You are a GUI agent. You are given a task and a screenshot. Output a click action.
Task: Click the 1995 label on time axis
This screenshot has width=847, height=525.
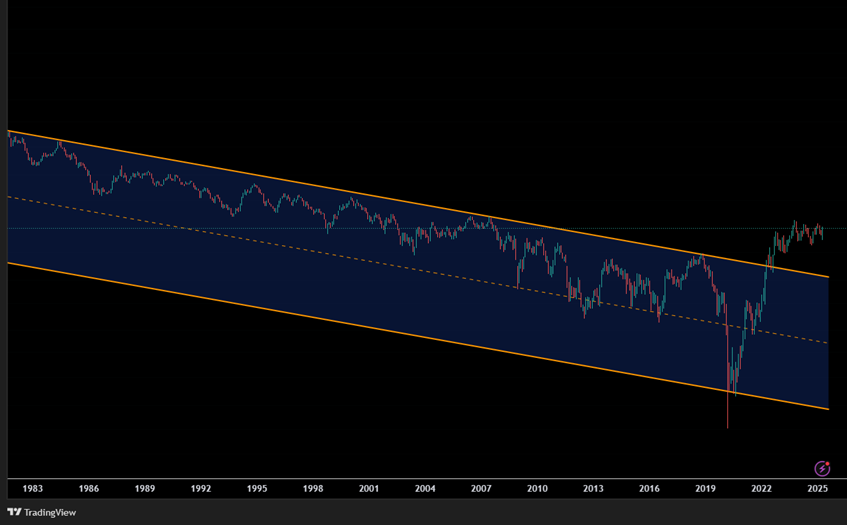(257, 488)
